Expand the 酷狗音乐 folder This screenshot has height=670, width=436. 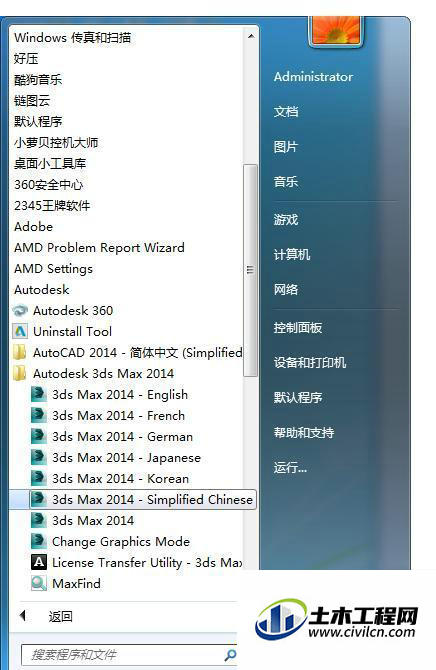(x=38, y=79)
